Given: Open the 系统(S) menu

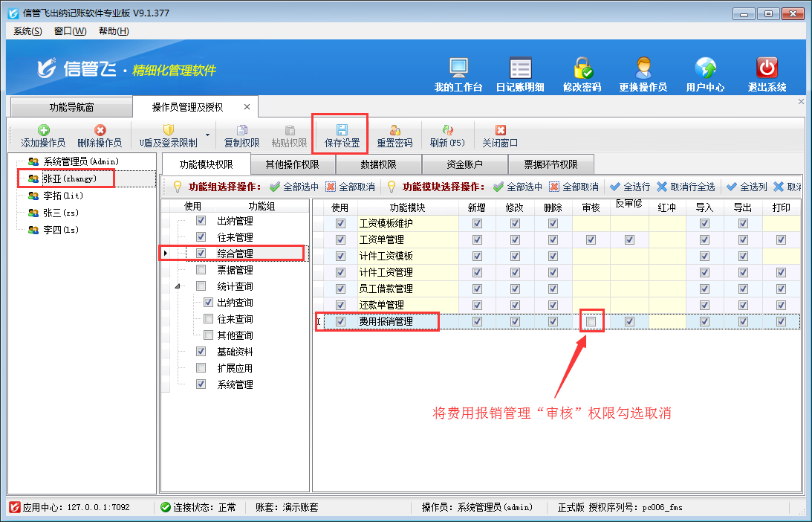Looking at the screenshot, I should pyautogui.click(x=27, y=30).
